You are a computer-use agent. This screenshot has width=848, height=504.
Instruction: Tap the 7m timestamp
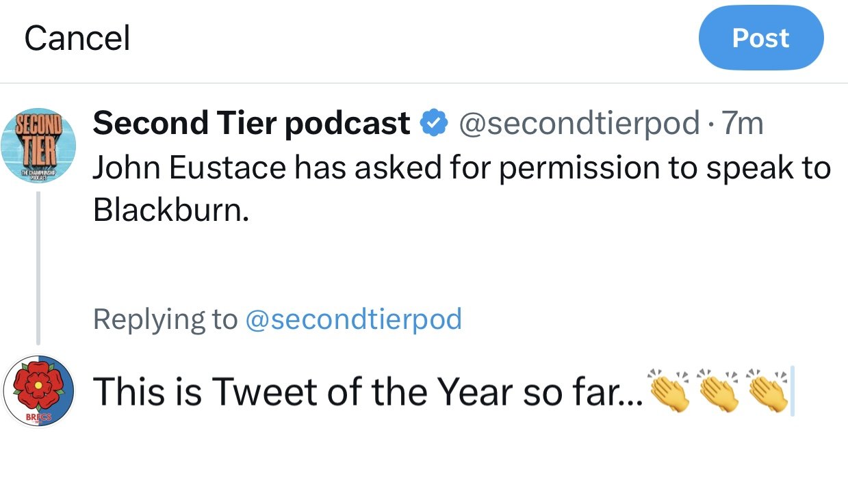click(743, 124)
